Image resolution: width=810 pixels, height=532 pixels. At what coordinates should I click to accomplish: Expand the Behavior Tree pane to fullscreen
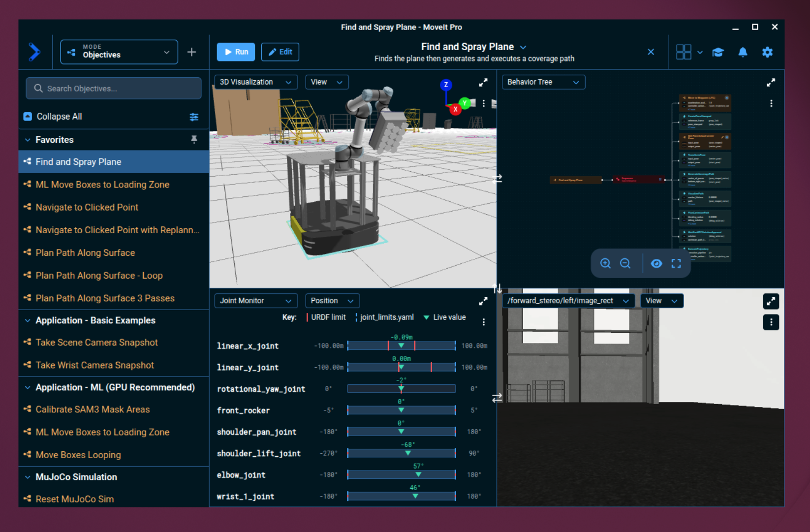pos(771,82)
